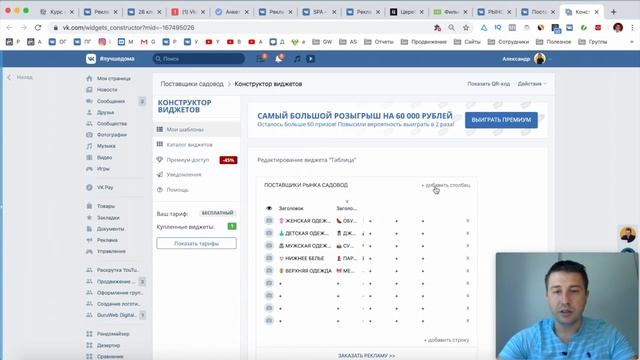Delete the ДЕТСКАЯ ОДЕЖДА row with its x

pos(468,233)
